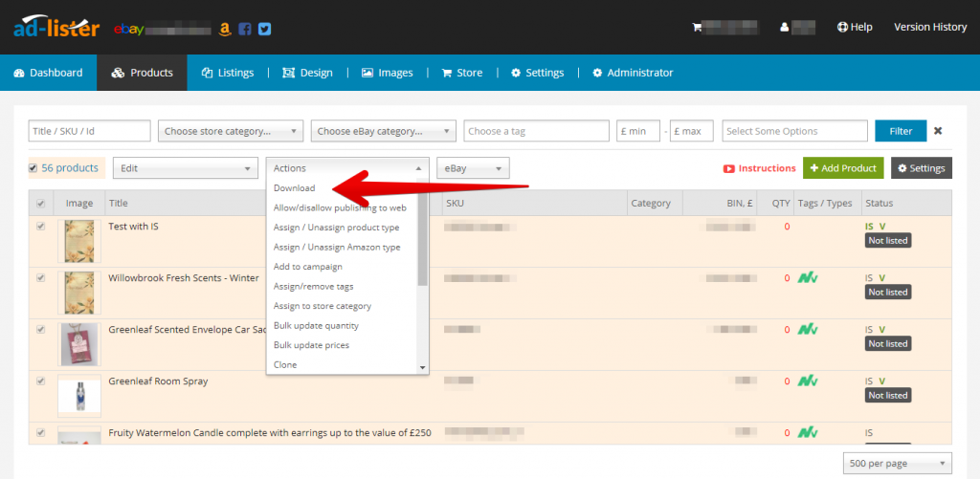The height and width of the screenshot is (479, 980).
Task: Click the Greenleaf Room Spray thumbnail
Action: [79, 396]
